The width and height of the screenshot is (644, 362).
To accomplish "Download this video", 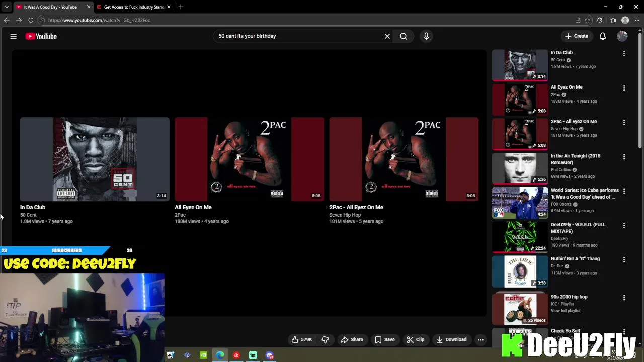I will pyautogui.click(x=451, y=340).
